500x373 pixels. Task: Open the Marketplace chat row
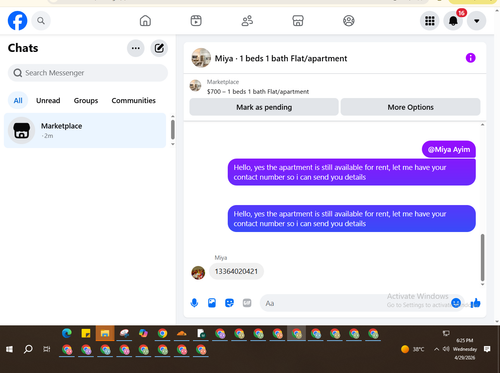coord(85,130)
